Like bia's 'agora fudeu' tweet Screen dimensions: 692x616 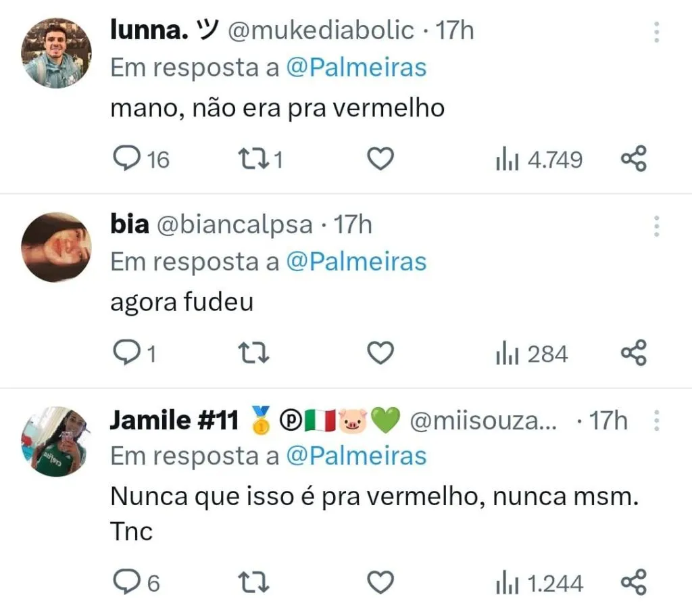coord(380,353)
